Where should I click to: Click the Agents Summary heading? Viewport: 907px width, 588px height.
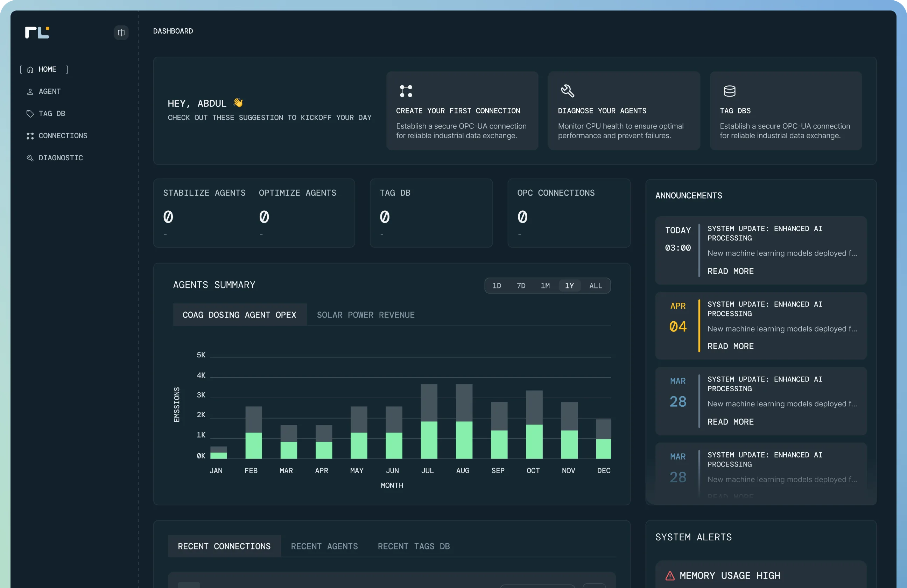[x=214, y=285]
